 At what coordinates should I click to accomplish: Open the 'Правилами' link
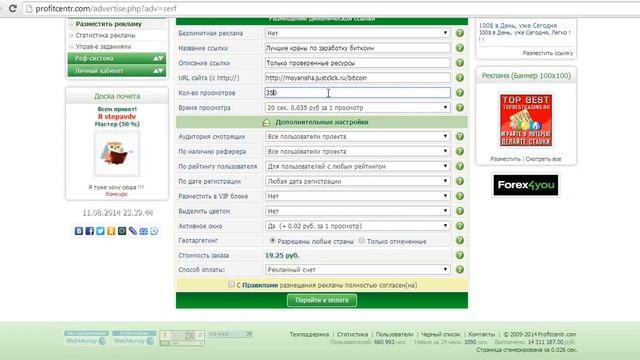[x=260, y=285]
